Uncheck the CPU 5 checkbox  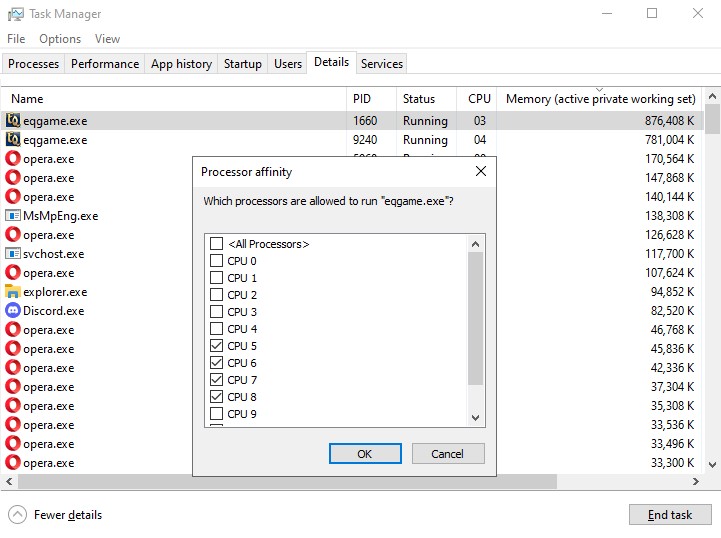pos(216,346)
